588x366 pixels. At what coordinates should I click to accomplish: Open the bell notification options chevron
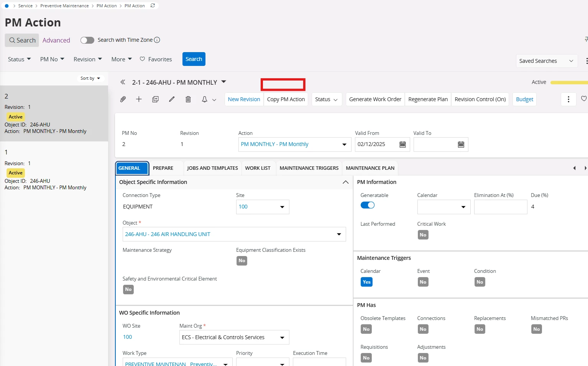click(214, 100)
